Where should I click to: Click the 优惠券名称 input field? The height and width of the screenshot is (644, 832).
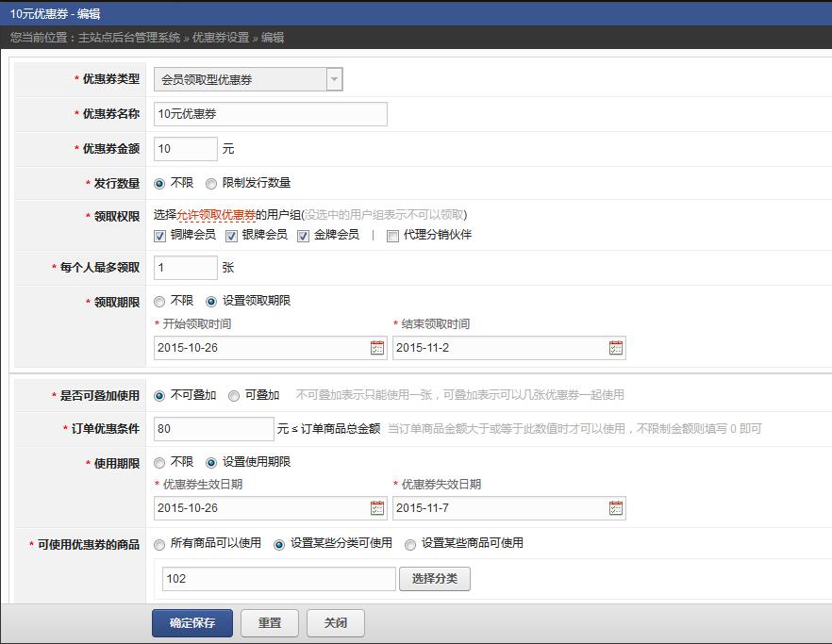click(270, 113)
